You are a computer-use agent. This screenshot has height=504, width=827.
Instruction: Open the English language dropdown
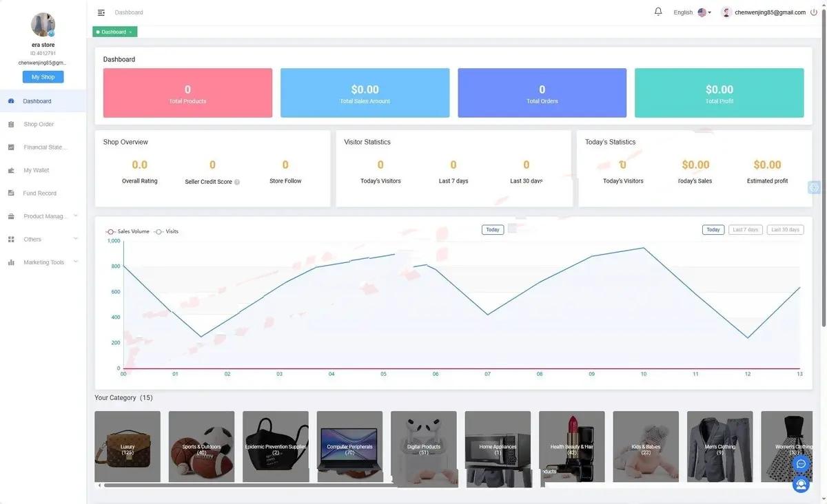(692, 12)
